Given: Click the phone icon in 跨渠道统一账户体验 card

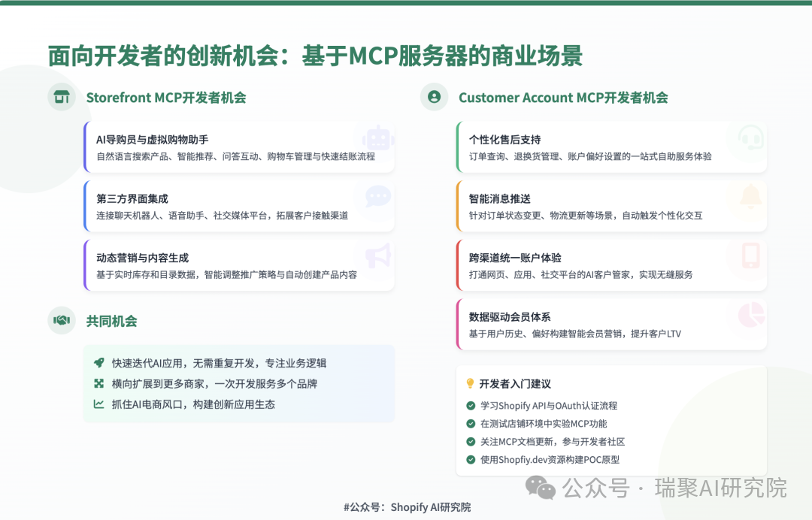Looking at the screenshot, I should click(x=751, y=255).
